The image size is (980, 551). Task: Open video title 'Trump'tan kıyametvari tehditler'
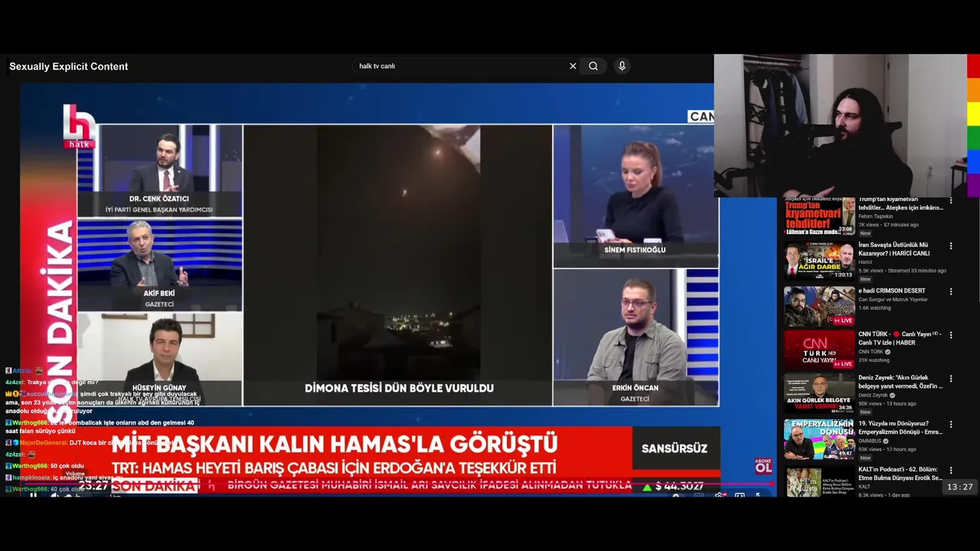tap(900, 204)
